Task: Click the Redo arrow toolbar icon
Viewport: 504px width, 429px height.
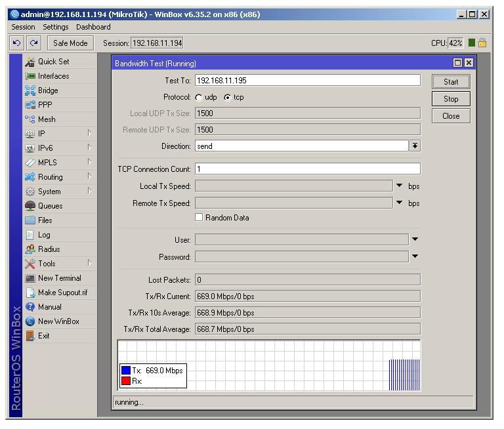Action: click(x=34, y=43)
